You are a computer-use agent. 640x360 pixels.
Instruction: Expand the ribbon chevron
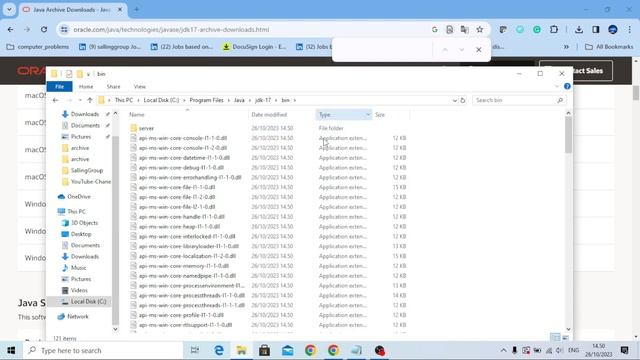[557, 87]
